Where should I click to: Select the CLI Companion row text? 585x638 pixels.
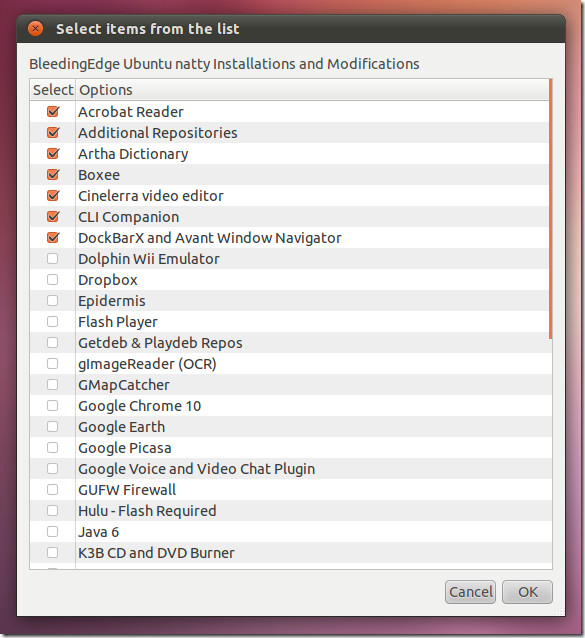tap(129, 217)
